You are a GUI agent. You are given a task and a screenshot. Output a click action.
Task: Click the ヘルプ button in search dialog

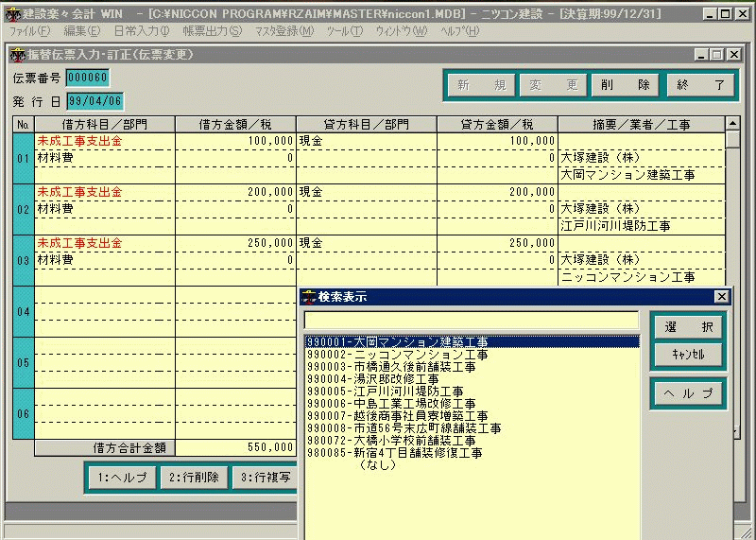pos(688,393)
